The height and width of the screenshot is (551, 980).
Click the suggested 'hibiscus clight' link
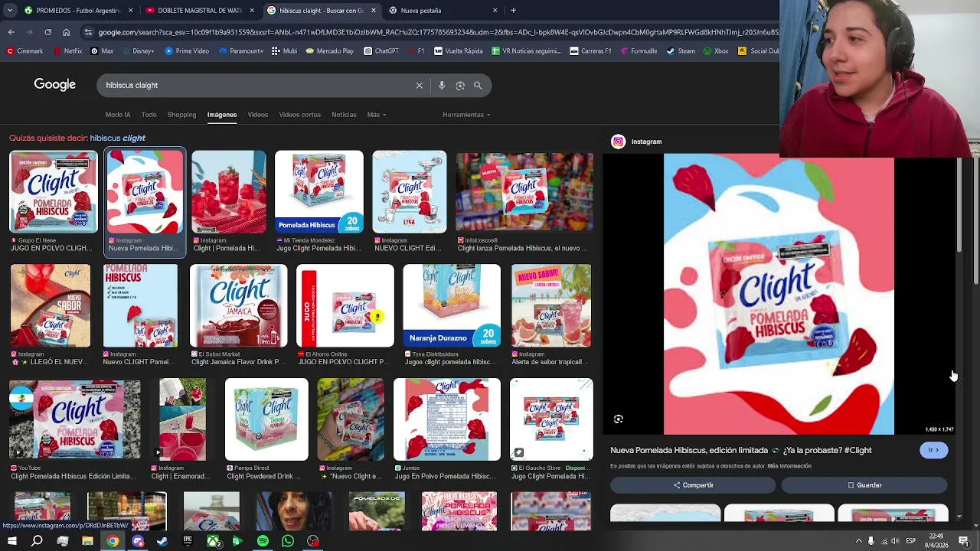[117, 138]
